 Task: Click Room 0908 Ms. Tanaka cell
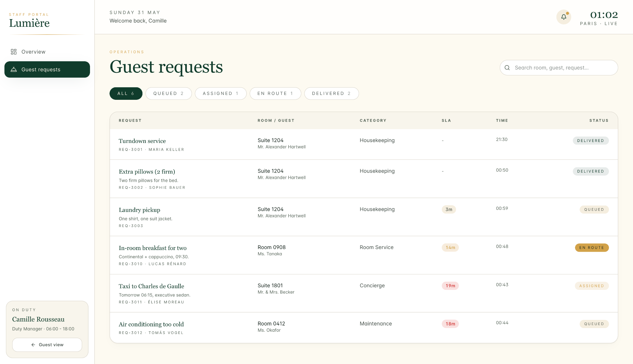pyautogui.click(x=272, y=250)
